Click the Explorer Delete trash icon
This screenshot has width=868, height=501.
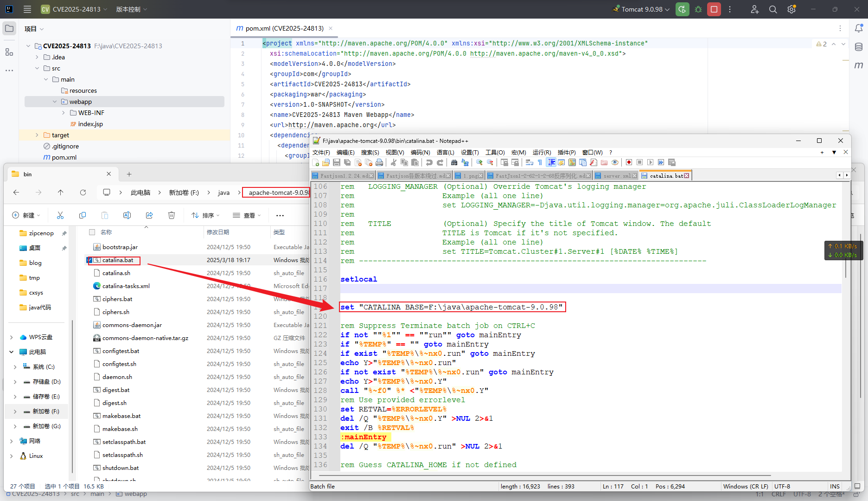(x=172, y=215)
